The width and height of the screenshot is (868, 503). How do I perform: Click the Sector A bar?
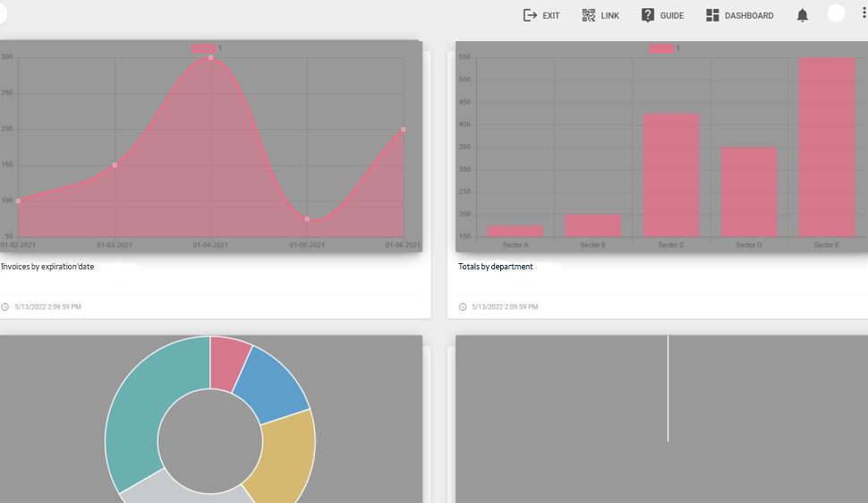(515, 232)
